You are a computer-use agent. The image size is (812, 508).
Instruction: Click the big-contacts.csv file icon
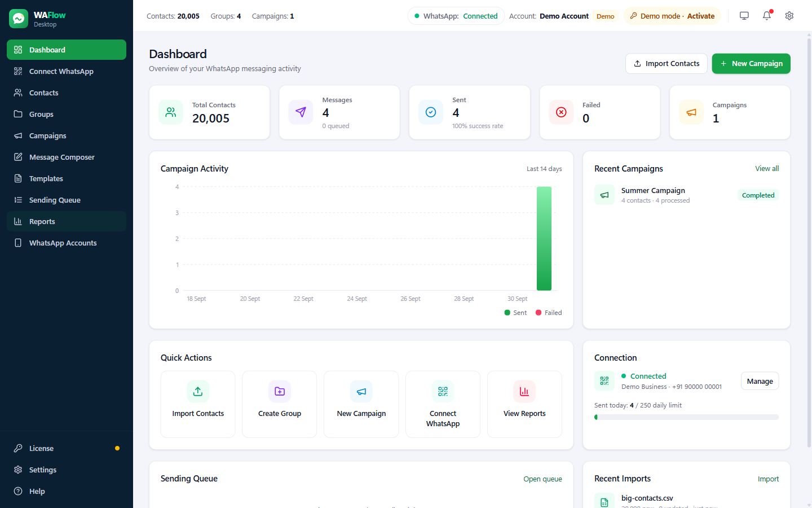(604, 502)
